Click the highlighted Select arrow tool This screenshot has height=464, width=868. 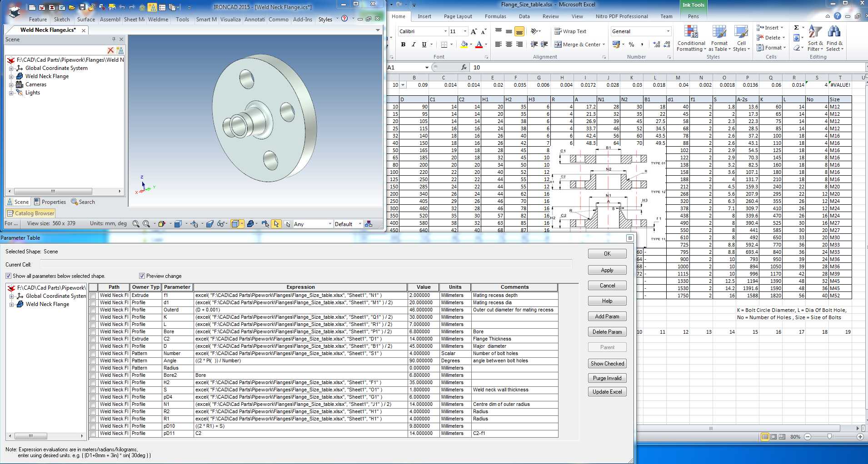[276, 224]
